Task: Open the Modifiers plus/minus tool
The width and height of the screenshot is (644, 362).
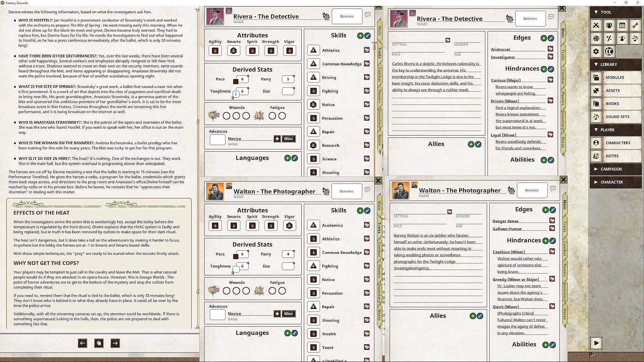Action: (609, 38)
